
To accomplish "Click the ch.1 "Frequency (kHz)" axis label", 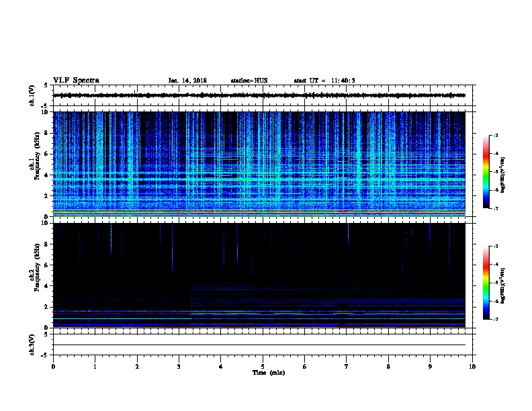I will (x=37, y=156).
